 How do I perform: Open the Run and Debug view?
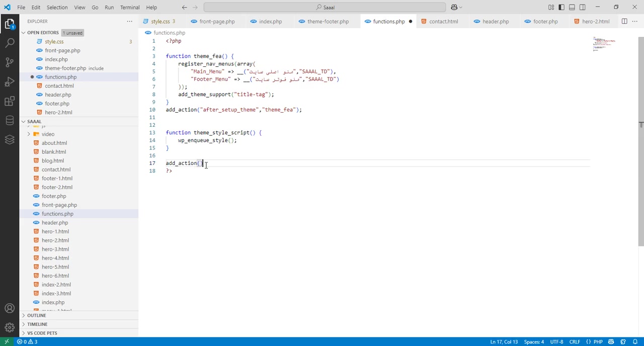click(x=10, y=82)
